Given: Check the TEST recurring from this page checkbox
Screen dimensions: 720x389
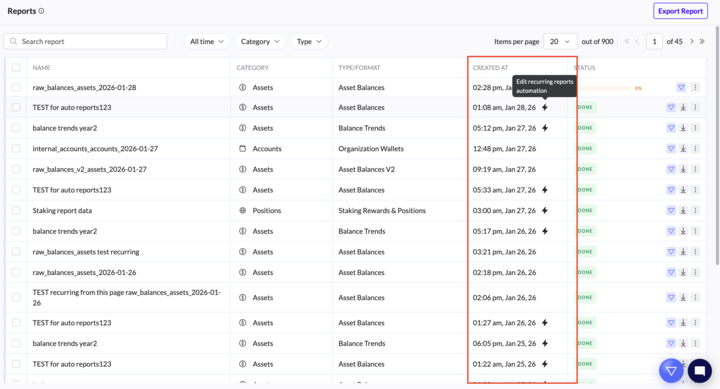Looking at the screenshot, I should coord(16,298).
